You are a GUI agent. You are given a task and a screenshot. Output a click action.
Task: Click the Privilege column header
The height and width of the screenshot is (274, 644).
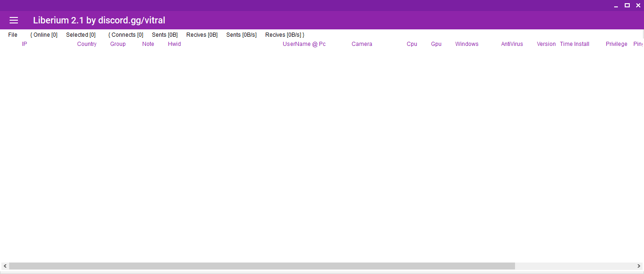tap(616, 44)
